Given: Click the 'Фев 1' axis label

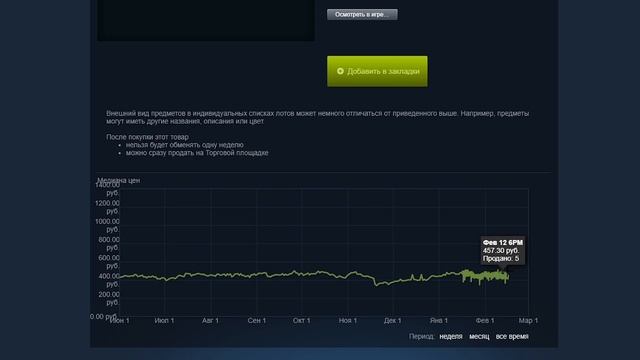Looking at the screenshot, I should (485, 320).
